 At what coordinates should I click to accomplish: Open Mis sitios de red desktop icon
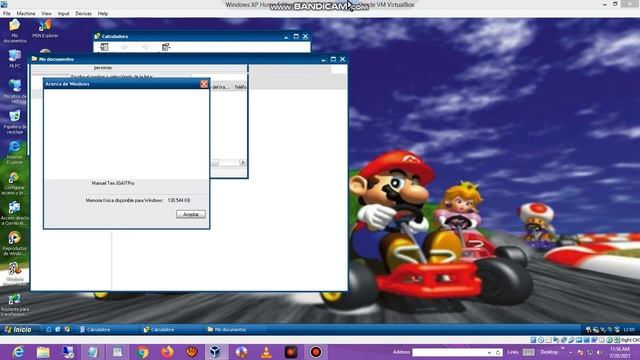[15, 91]
